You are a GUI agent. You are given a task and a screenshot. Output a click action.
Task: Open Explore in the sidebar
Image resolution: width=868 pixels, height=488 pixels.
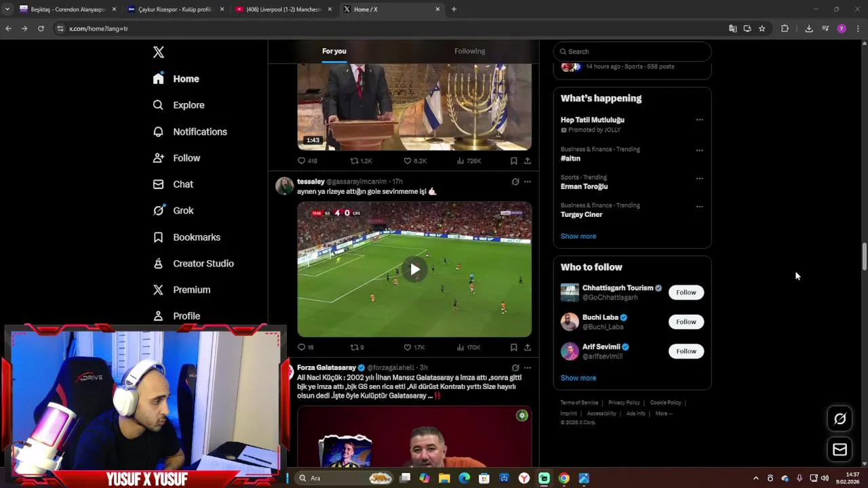tap(179, 105)
